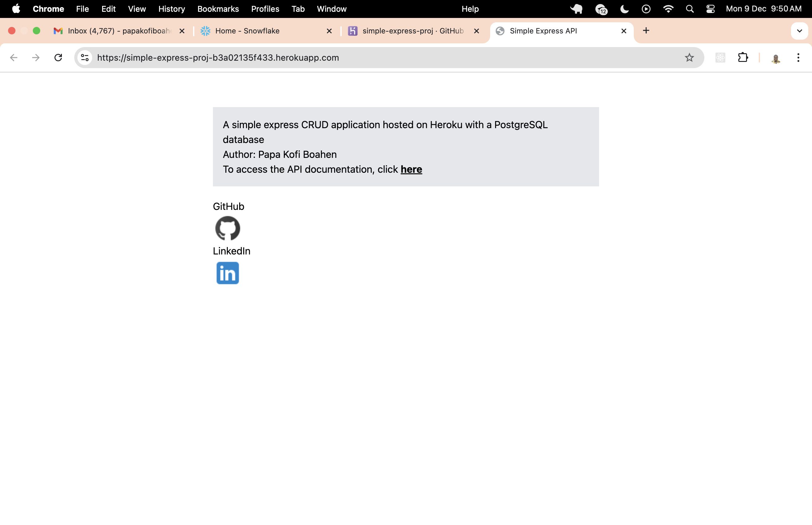Open the Chrome profile avatar
The height and width of the screenshot is (525, 812).
tap(775, 58)
